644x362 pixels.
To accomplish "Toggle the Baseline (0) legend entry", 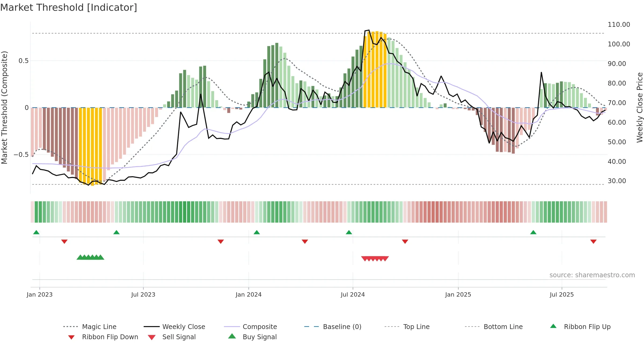I will (x=333, y=327).
